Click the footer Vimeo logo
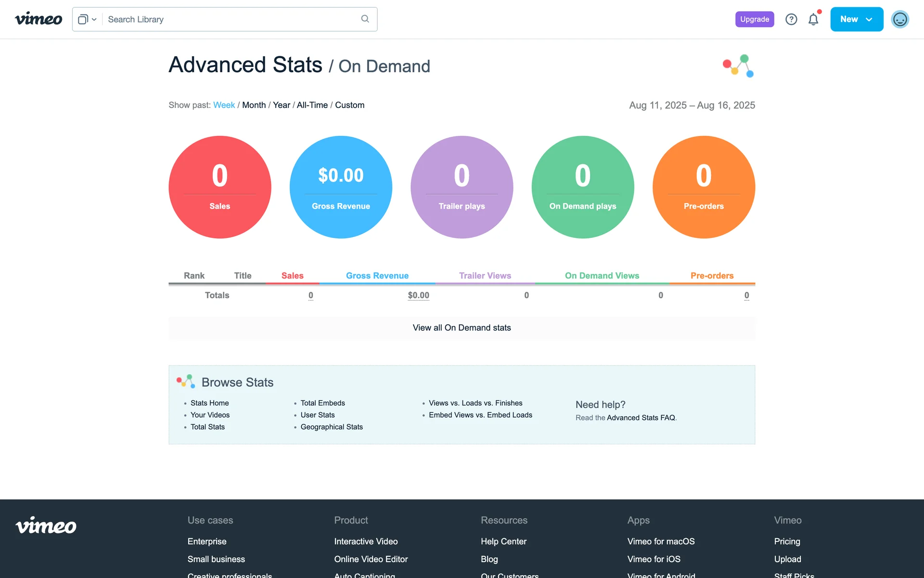The width and height of the screenshot is (924, 578). click(46, 525)
